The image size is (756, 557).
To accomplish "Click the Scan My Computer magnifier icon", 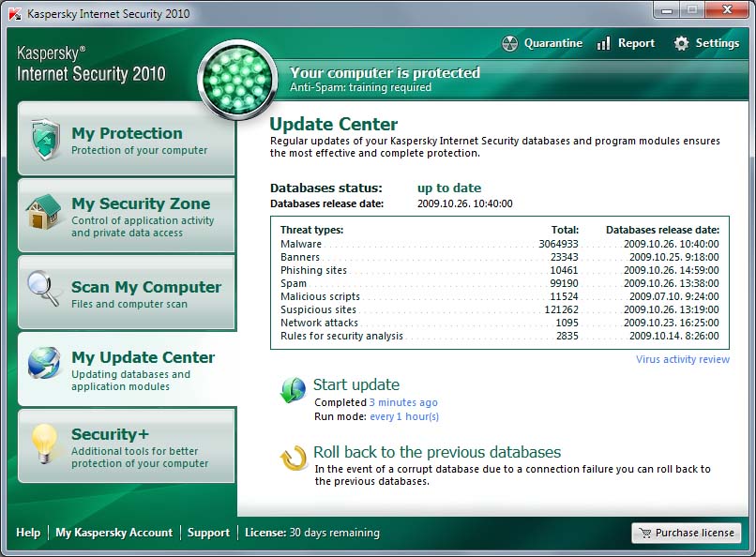I will click(x=43, y=288).
